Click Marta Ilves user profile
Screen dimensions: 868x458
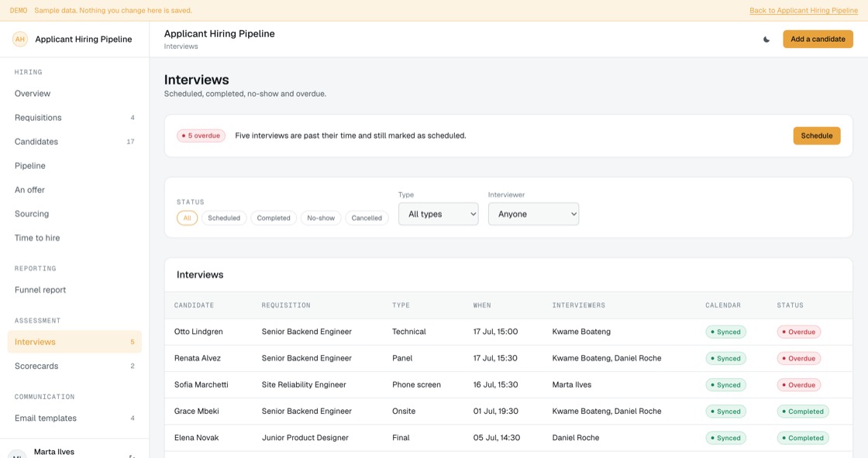[x=53, y=452]
